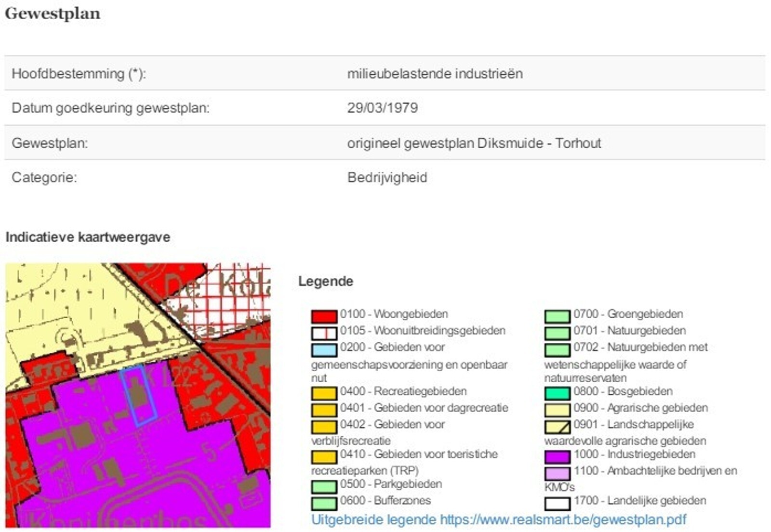Click the 0400 Recreatiegebieden yellow swatch
Image resolution: width=771 pixels, height=532 pixels.
324,393
